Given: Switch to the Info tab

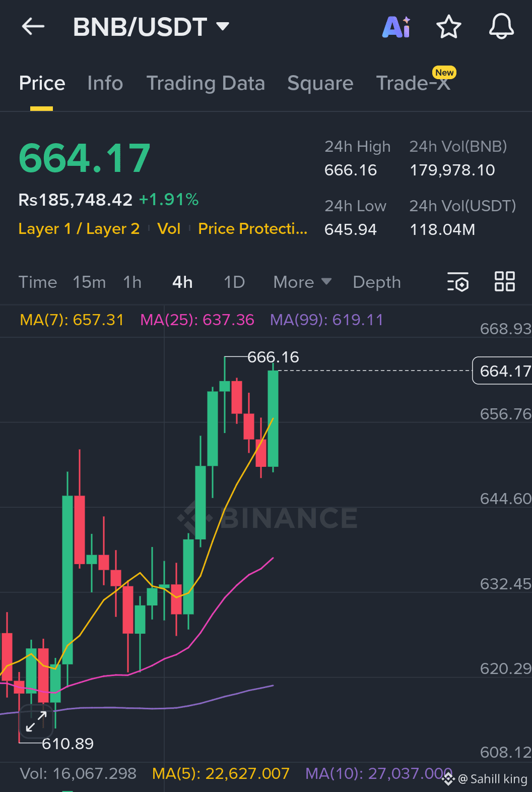Looking at the screenshot, I should pyautogui.click(x=105, y=83).
